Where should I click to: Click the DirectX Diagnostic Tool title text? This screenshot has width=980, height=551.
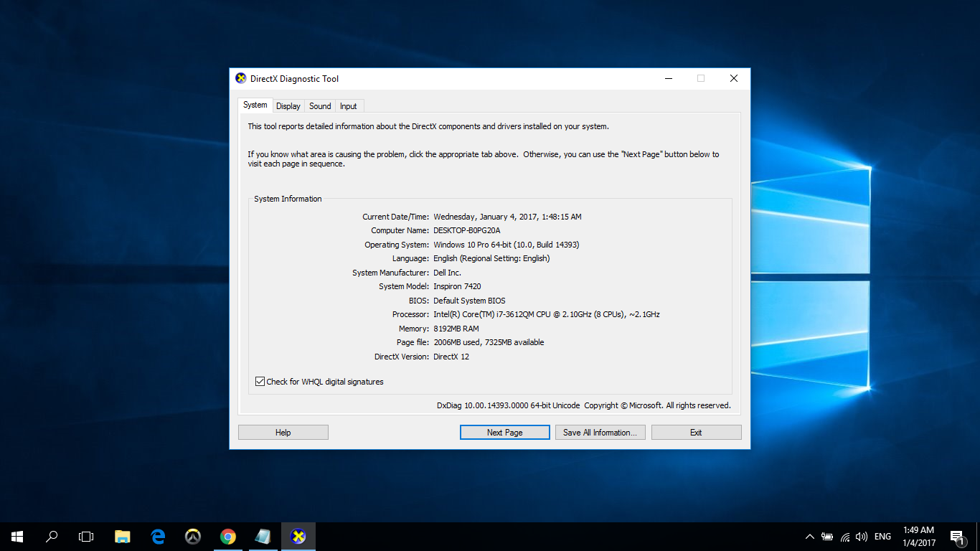pyautogui.click(x=294, y=79)
